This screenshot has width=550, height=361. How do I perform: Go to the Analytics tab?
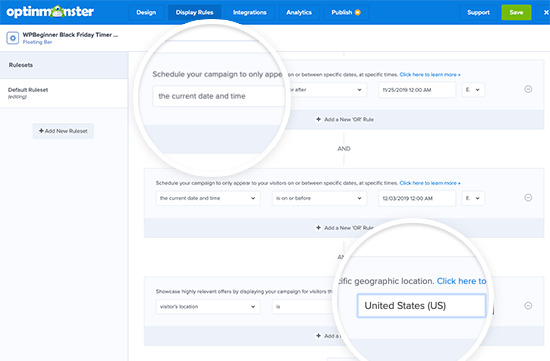click(x=299, y=12)
